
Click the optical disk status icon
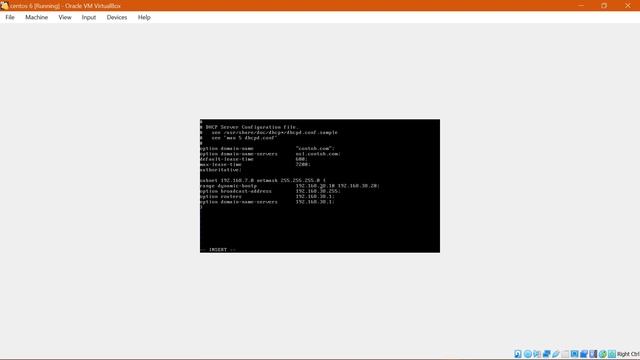click(527, 354)
